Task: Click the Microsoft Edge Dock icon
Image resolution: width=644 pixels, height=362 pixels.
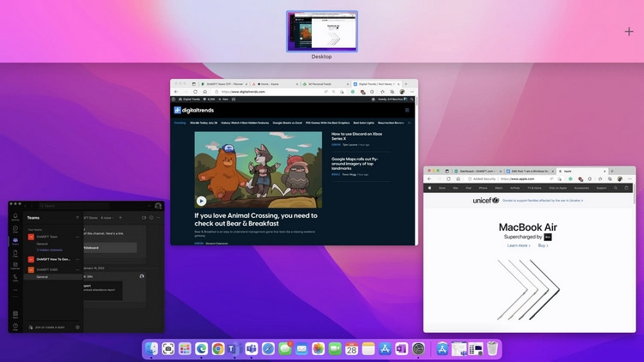Action: coord(201,349)
